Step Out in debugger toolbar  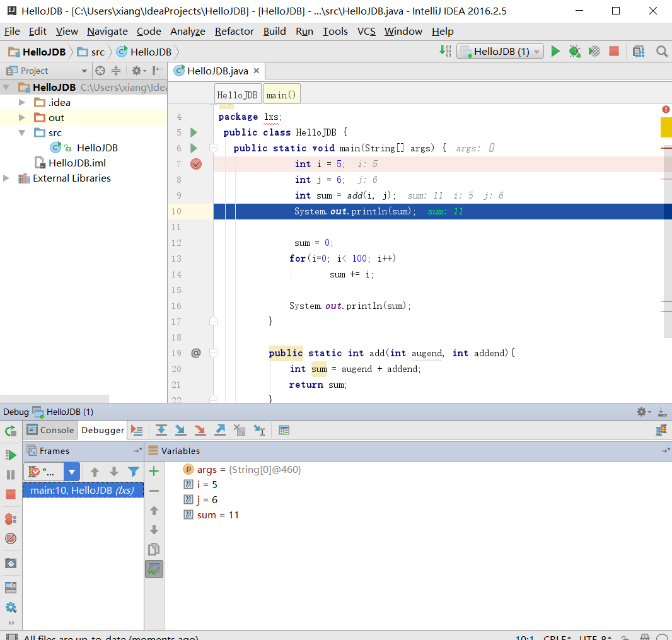click(x=220, y=431)
